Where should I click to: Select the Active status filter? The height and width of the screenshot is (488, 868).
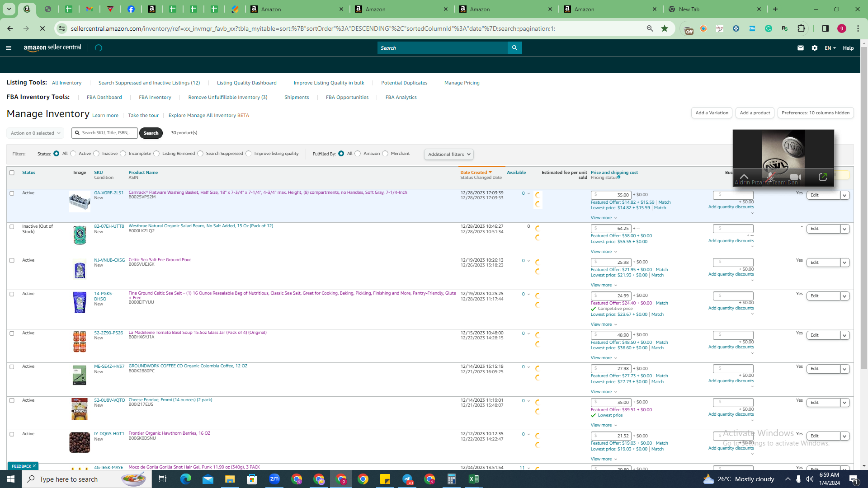coord(73,154)
